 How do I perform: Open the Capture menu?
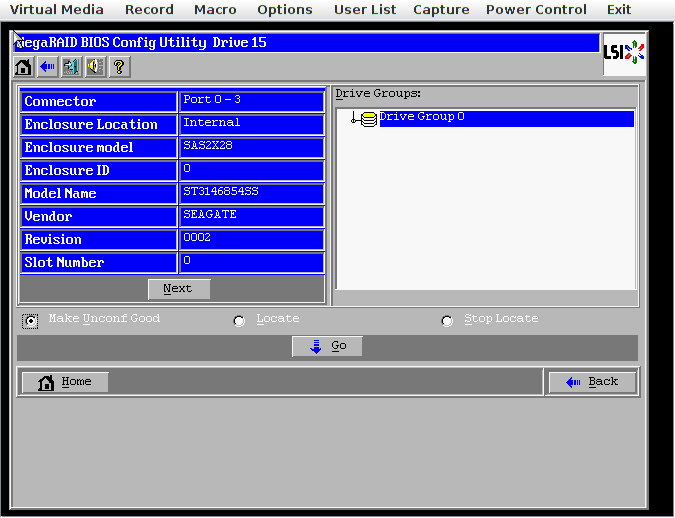pyautogui.click(x=441, y=9)
